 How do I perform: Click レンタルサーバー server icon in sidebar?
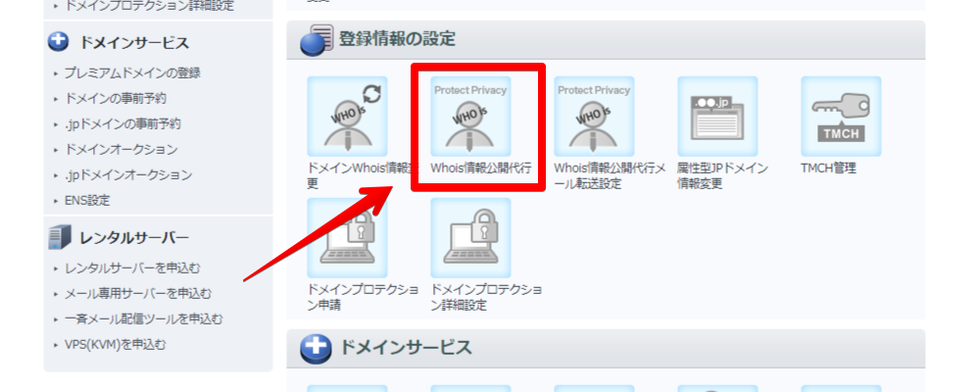(60, 237)
